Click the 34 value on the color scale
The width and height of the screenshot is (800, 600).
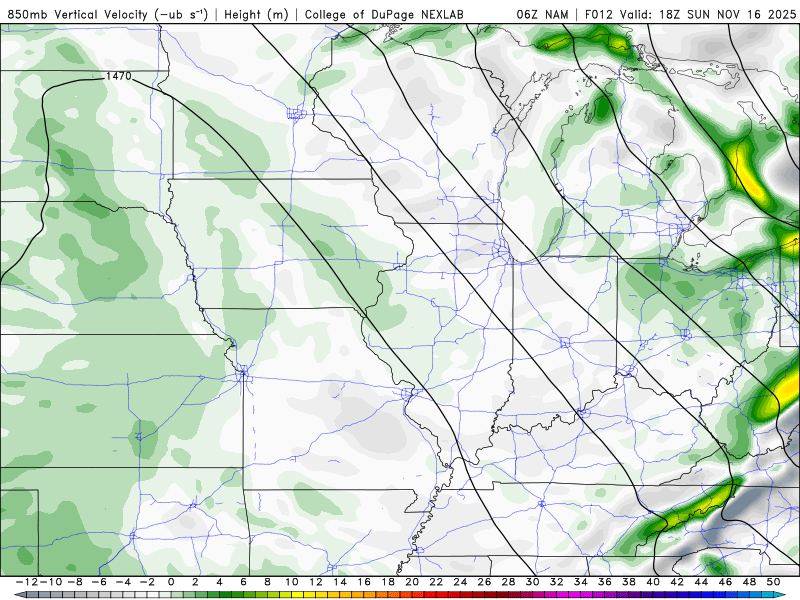tap(581, 582)
